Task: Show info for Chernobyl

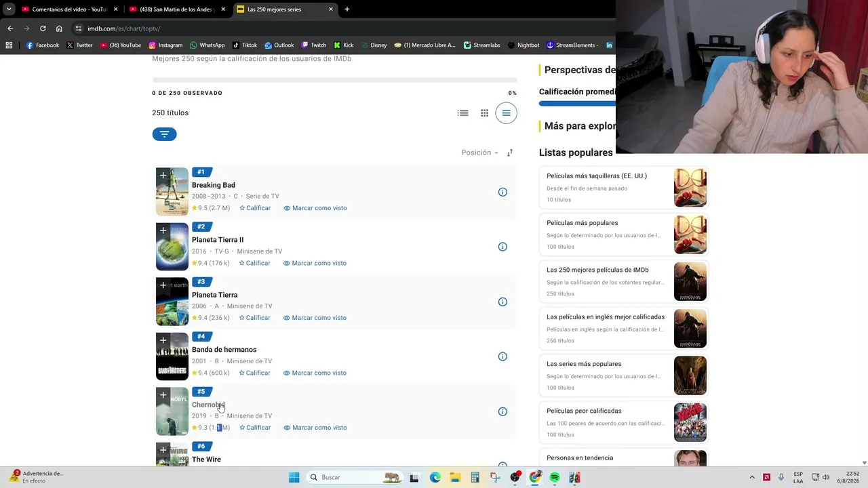Action: pyautogui.click(x=502, y=411)
